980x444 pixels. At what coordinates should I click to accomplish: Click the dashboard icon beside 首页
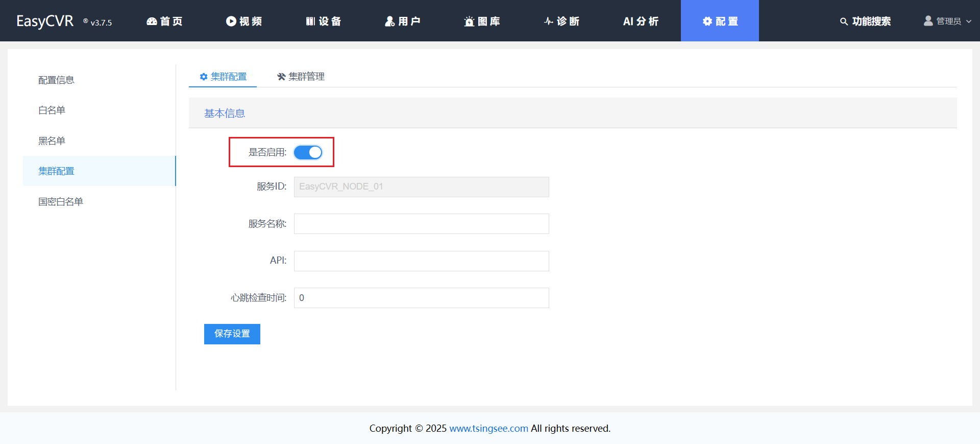[x=152, y=21]
